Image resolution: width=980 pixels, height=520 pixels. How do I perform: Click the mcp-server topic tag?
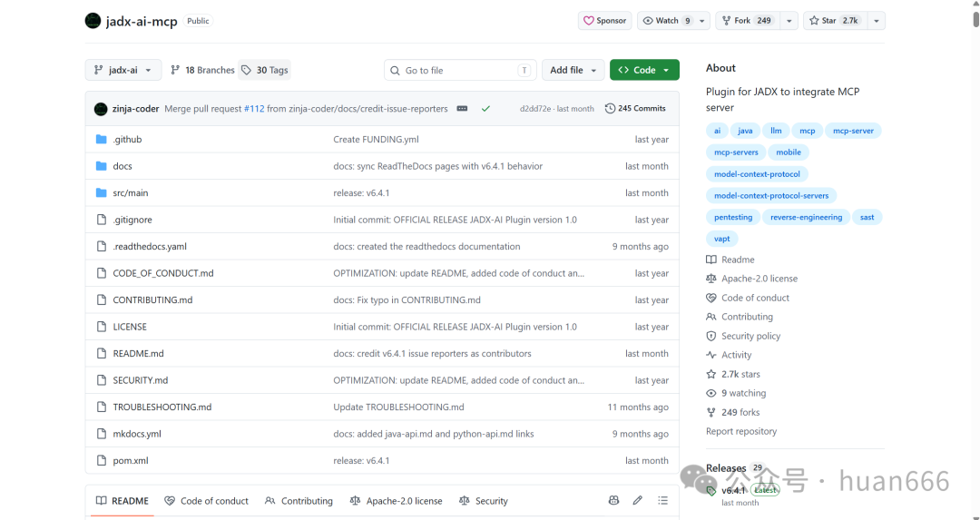[x=853, y=131]
